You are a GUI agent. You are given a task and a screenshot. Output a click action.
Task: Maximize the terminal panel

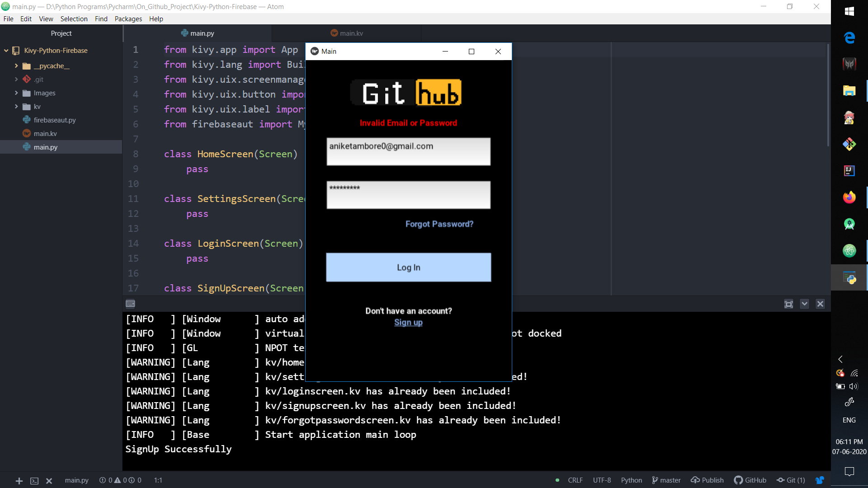788,304
